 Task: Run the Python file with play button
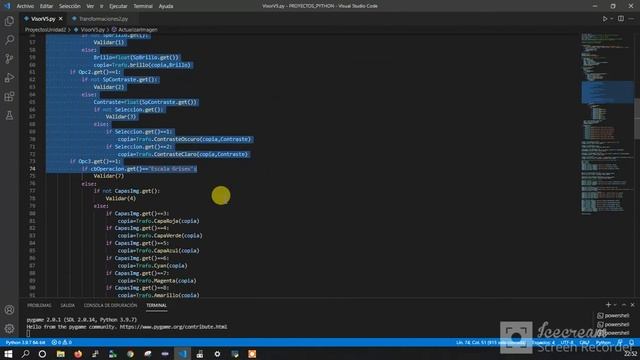tap(604, 19)
